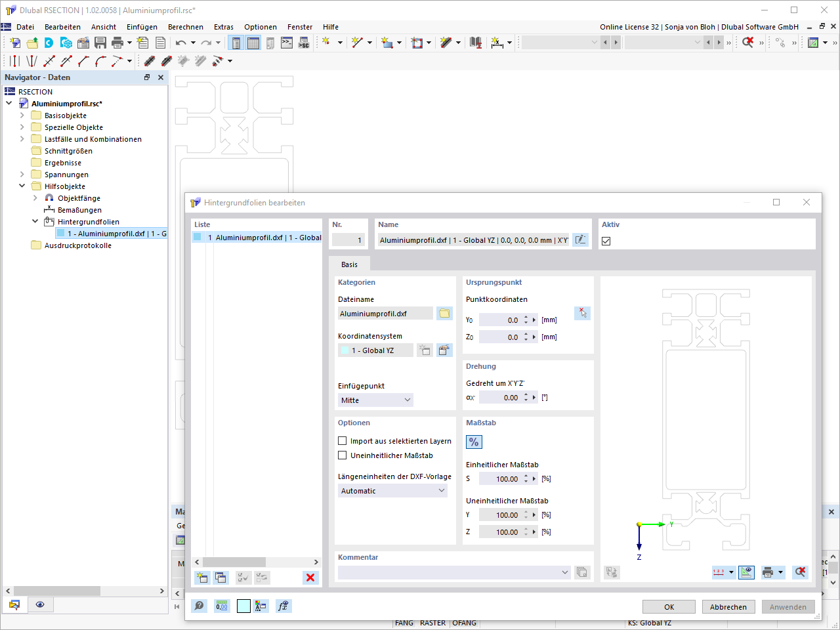Toggle RASTER in the status bar
Screen dimensions: 840x630
click(433, 623)
